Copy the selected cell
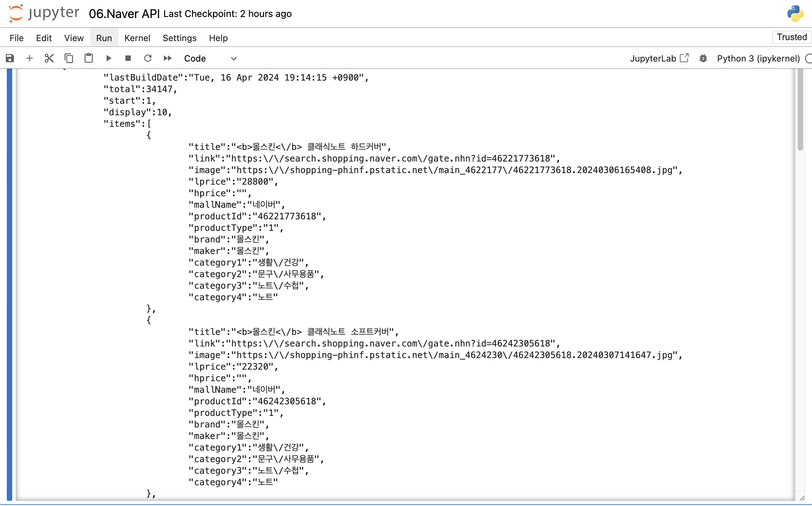This screenshot has width=812, height=506. pos(69,58)
